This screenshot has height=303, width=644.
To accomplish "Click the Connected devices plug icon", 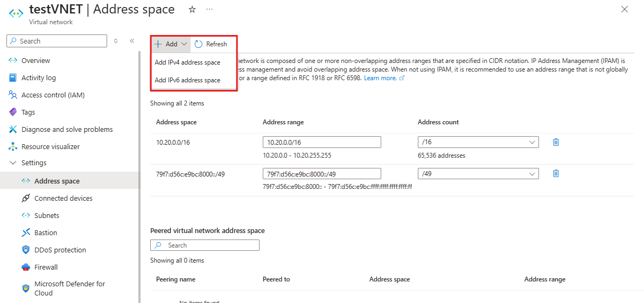I will pyautogui.click(x=26, y=198).
